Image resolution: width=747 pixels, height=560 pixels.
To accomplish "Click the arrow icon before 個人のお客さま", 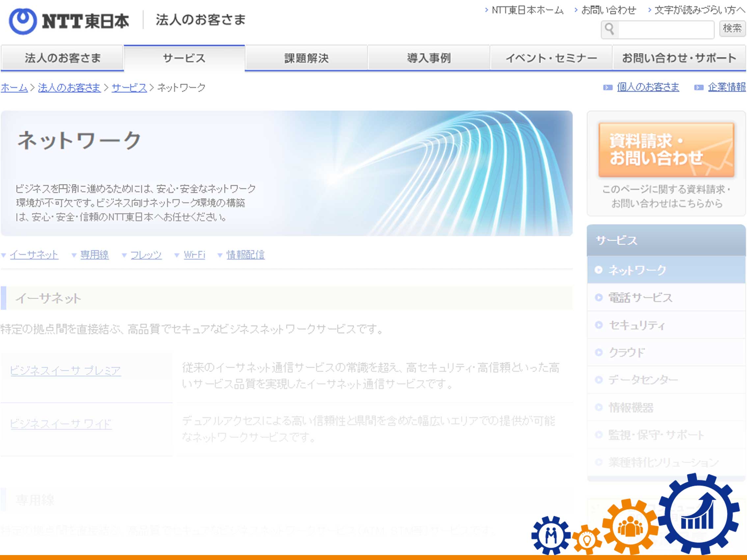I will pos(608,88).
